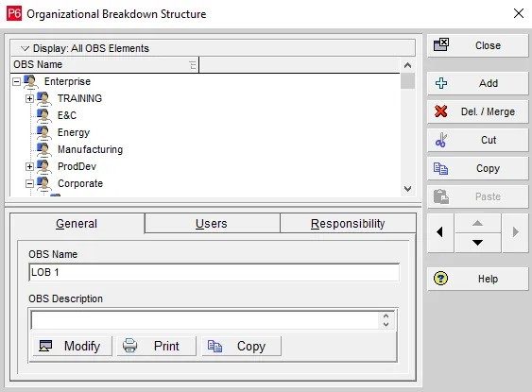
Task: Increment the description spinner up arrow
Action: 386,315
